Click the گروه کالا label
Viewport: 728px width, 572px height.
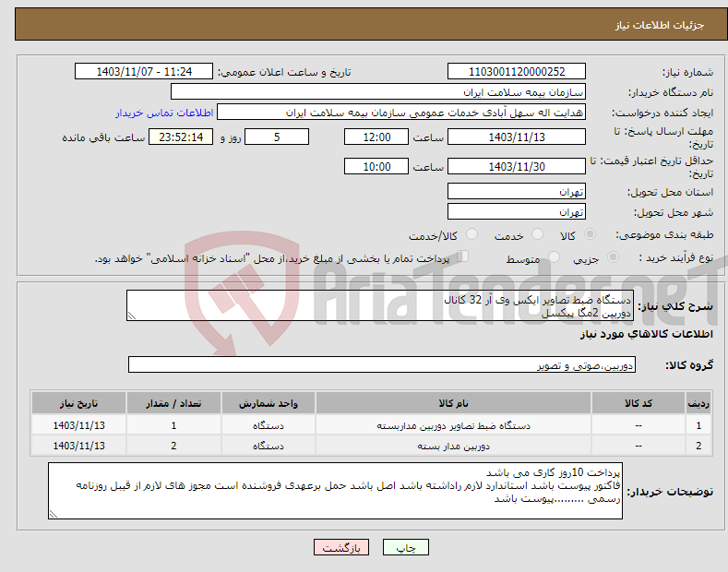pyautogui.click(x=689, y=365)
